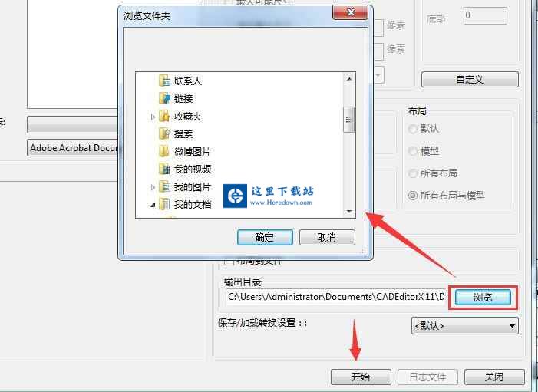Expand the 收藏夹 tree node arrow
The image size is (538, 392).
pos(153,117)
